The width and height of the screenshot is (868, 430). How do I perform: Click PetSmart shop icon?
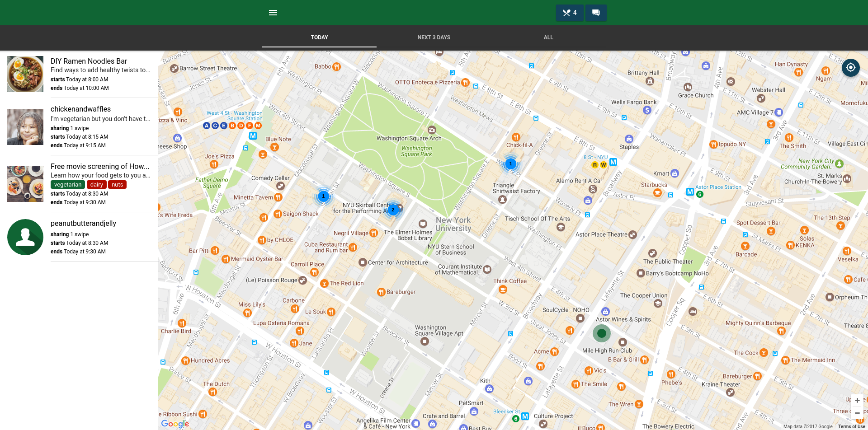(x=474, y=411)
